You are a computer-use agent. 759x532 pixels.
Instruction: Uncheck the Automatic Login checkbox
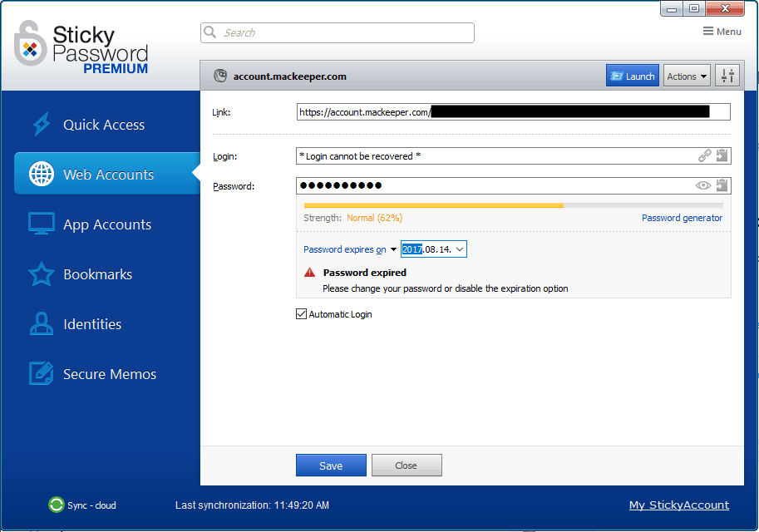(301, 313)
